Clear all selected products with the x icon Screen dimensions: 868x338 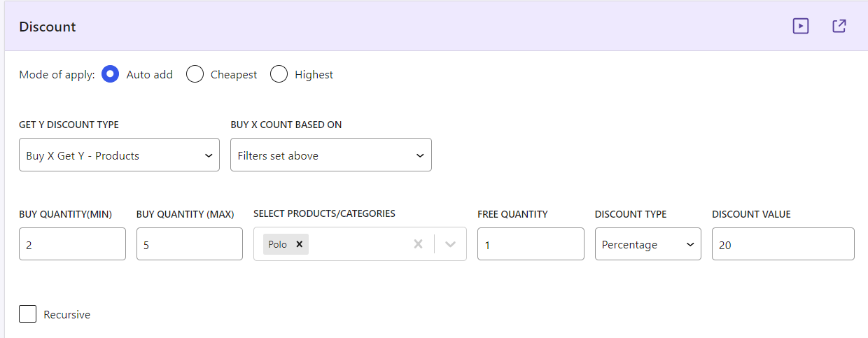419,244
